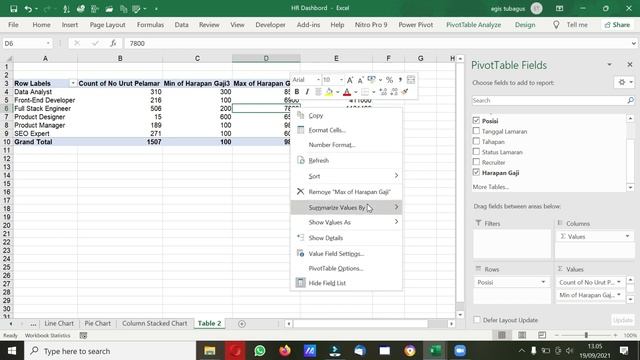This screenshot has height=360, width=640.
Task: Check the Tahapan field checkbox
Action: tap(476, 141)
